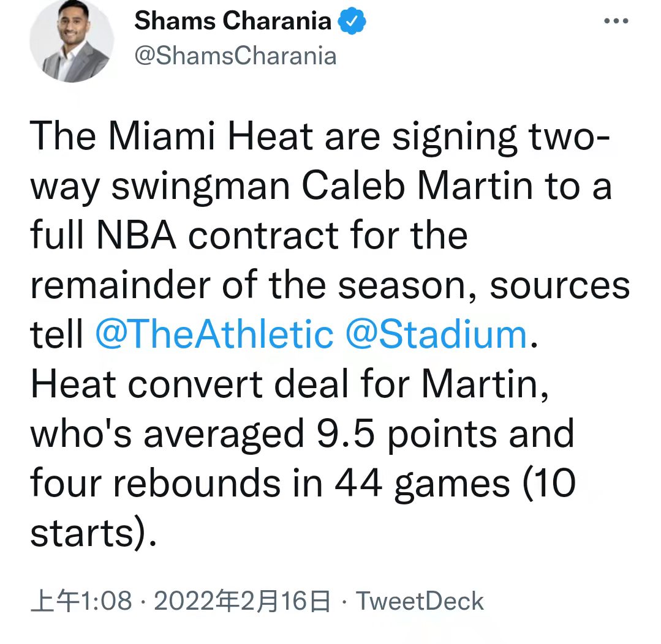Viewport: 661px width, 644px height.
Task: Click the name "Caleb Martin" in tweet
Action: click(417, 186)
